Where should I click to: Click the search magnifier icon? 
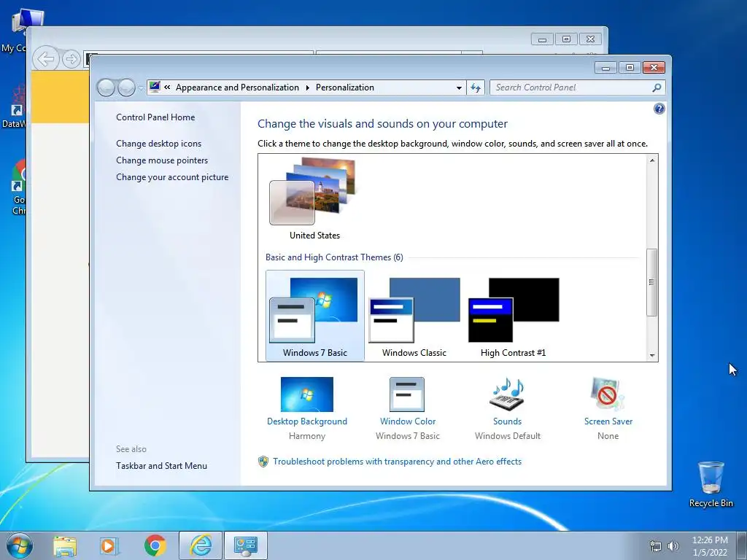coord(657,87)
